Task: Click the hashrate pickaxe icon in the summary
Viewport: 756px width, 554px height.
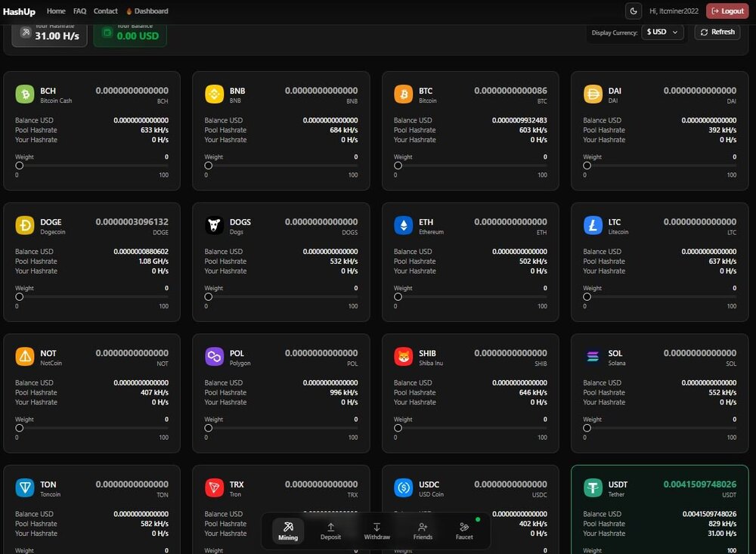Action: [x=26, y=32]
